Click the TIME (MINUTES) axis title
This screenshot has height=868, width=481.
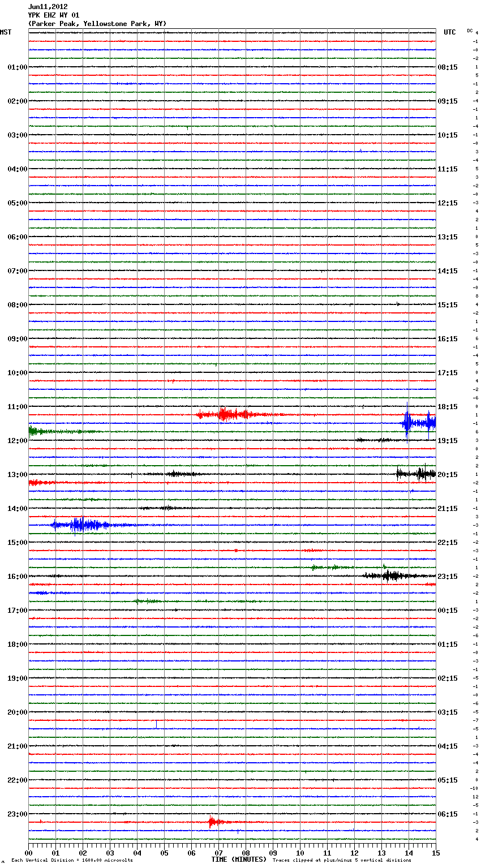pos(239,860)
